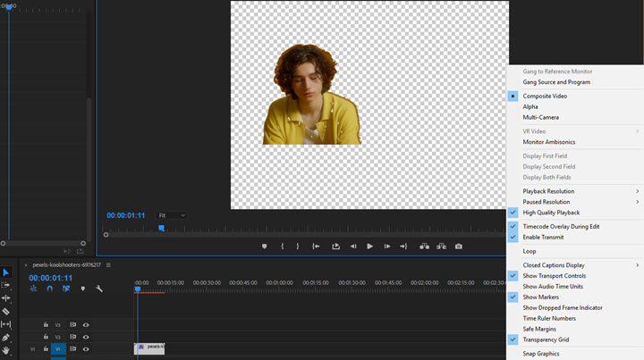Select Loop from the context menu
The width and height of the screenshot is (644, 360).
point(530,251)
